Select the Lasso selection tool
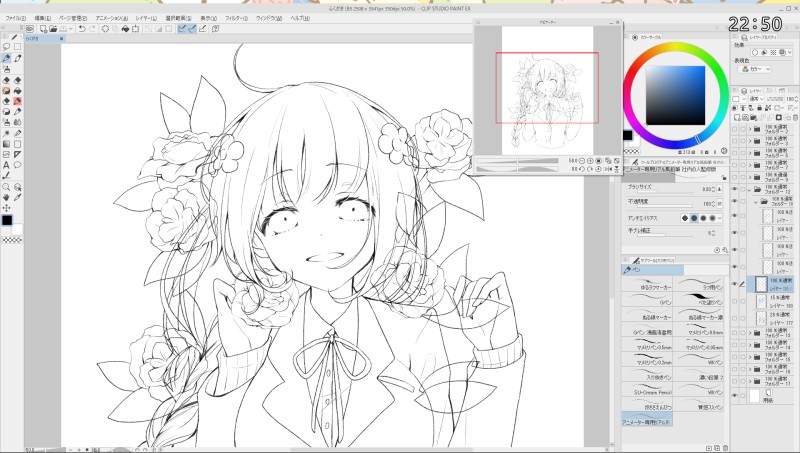The height and width of the screenshot is (453, 800). tap(7, 47)
